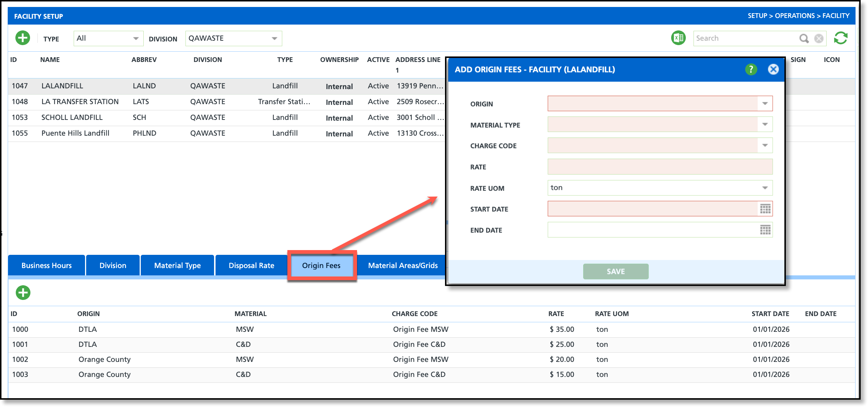Expand the Charge Code dropdown
The image size is (868, 407).
[x=765, y=146]
